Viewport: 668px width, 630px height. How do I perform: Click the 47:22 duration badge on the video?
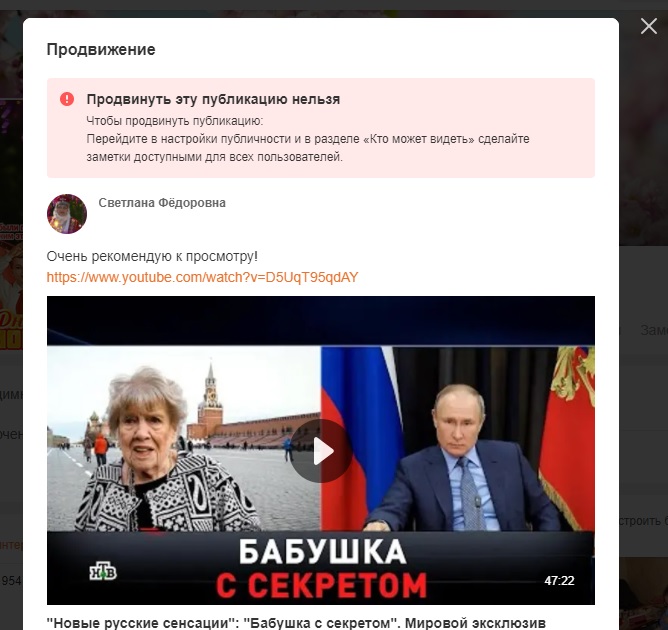tap(559, 581)
